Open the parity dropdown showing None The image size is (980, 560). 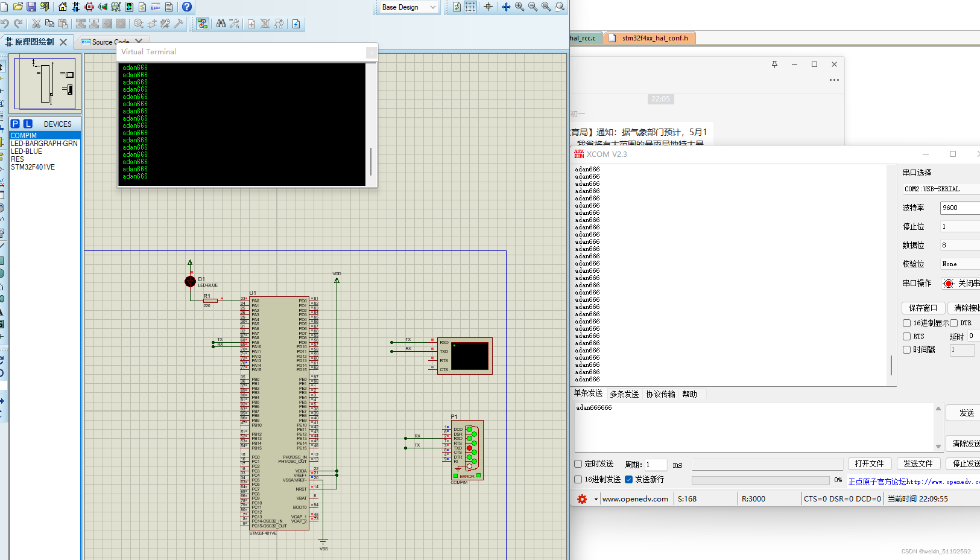(x=960, y=264)
